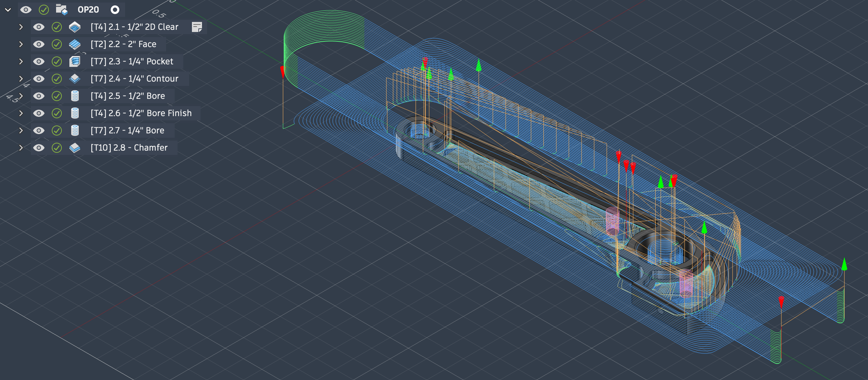Select operation [T7] 2.4 - 1/4" Contour
Image resolution: width=868 pixels, height=380 pixels.
[134, 79]
